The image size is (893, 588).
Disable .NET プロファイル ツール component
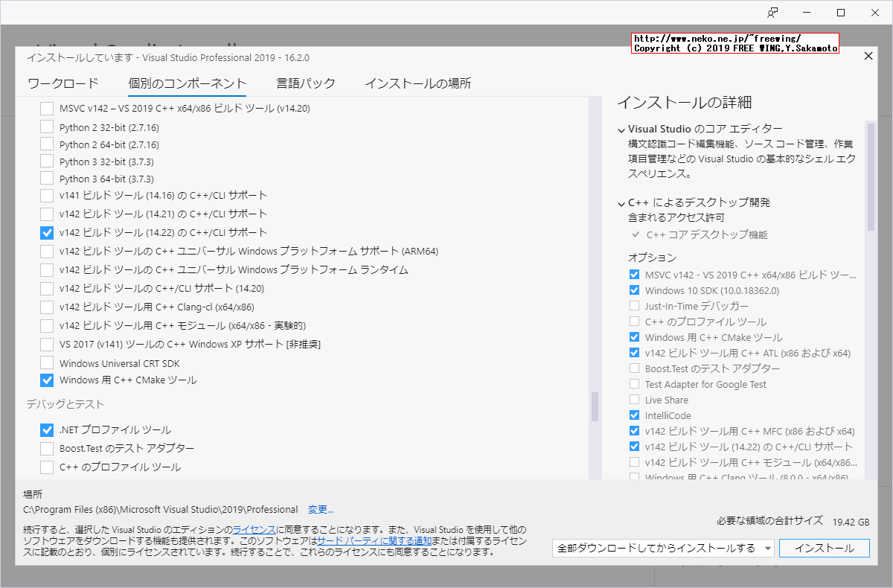tap(46, 429)
